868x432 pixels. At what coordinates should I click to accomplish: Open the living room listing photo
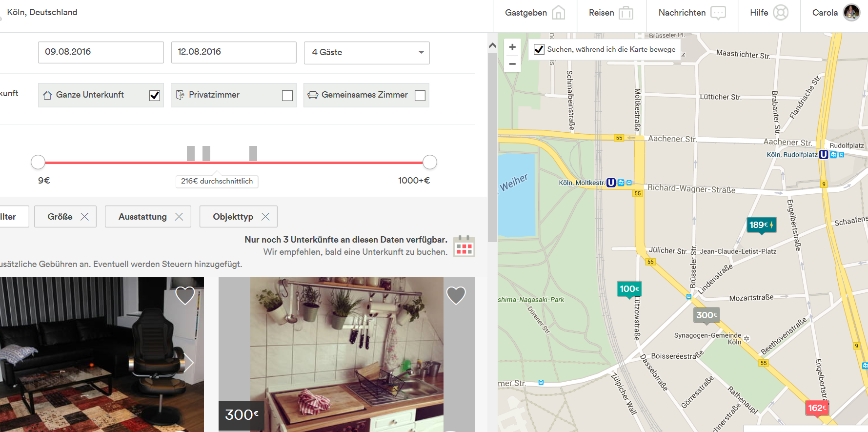[x=102, y=355]
